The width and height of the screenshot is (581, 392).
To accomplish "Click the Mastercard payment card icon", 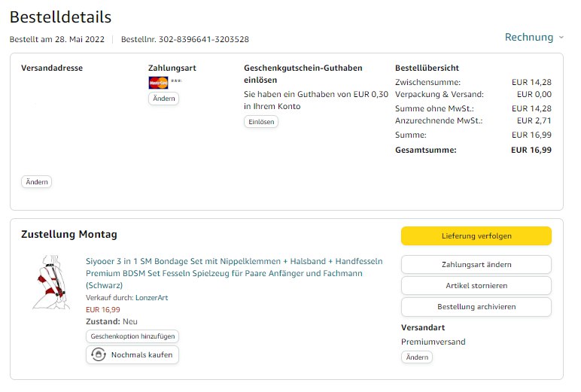I will coord(158,83).
